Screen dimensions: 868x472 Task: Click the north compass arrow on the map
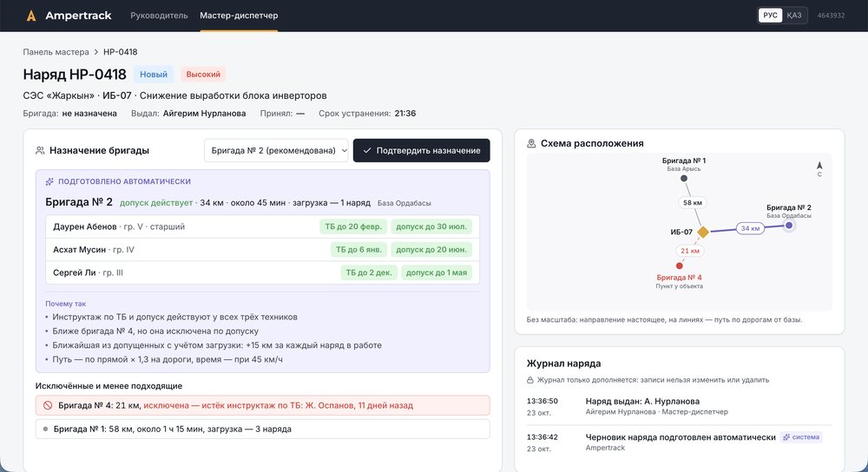pos(819,166)
